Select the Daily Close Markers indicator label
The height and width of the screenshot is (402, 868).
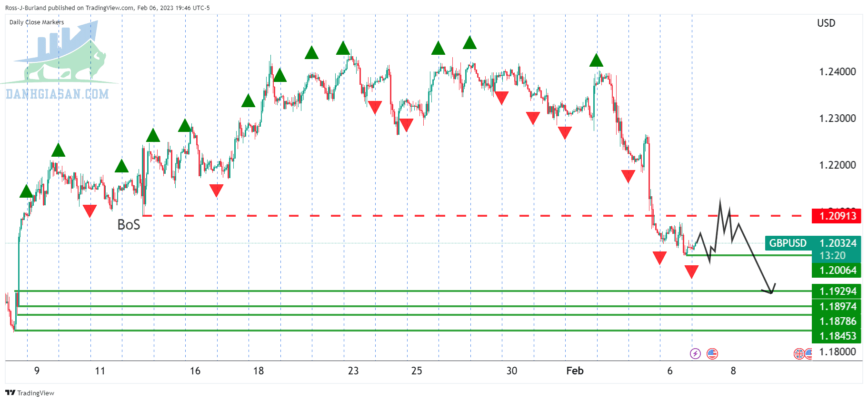click(x=37, y=22)
